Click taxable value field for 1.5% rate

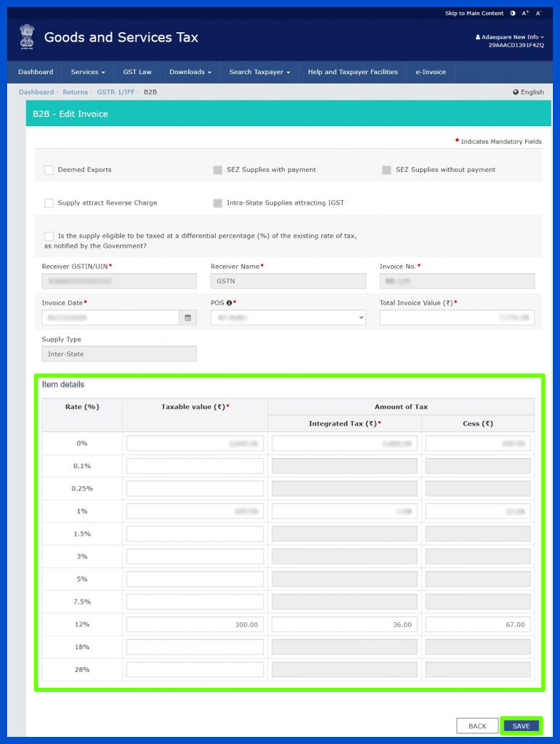(195, 534)
